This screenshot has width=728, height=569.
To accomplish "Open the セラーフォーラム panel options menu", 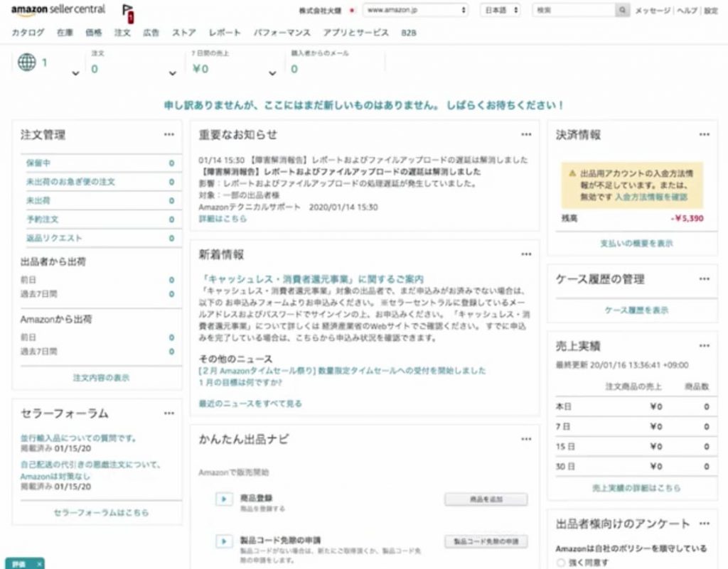I will coord(169,413).
